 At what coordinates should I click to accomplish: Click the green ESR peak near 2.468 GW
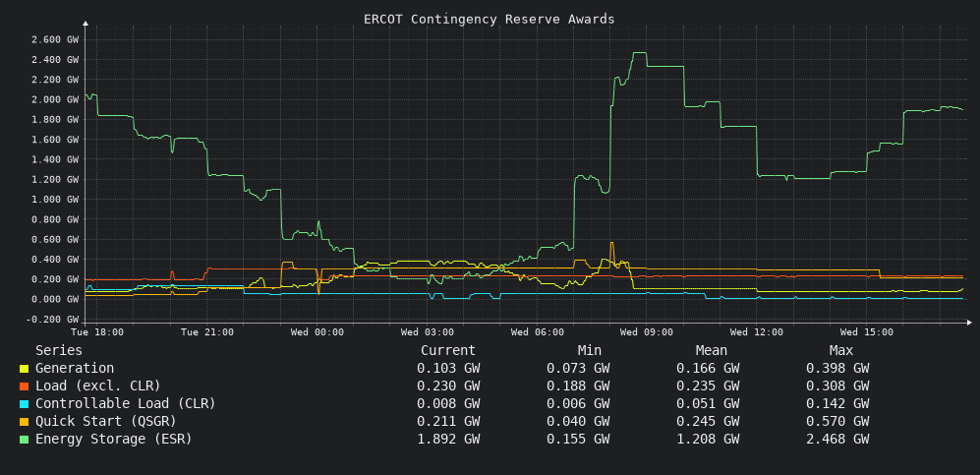[x=639, y=53]
